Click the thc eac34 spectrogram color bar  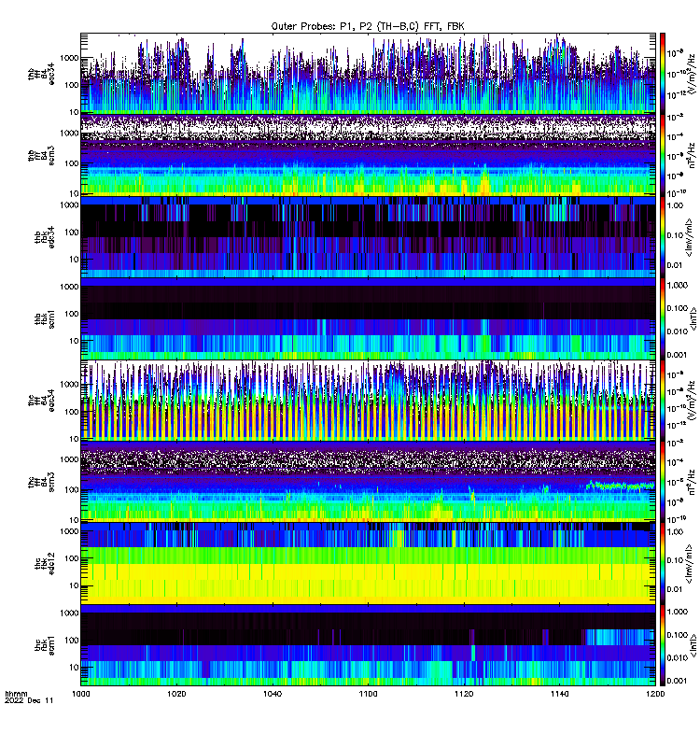click(663, 401)
